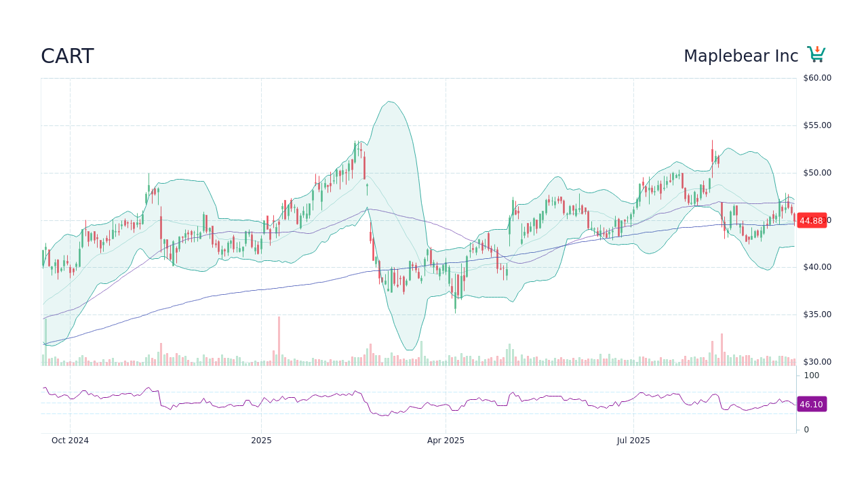Click the $30.00 price axis label

point(817,362)
